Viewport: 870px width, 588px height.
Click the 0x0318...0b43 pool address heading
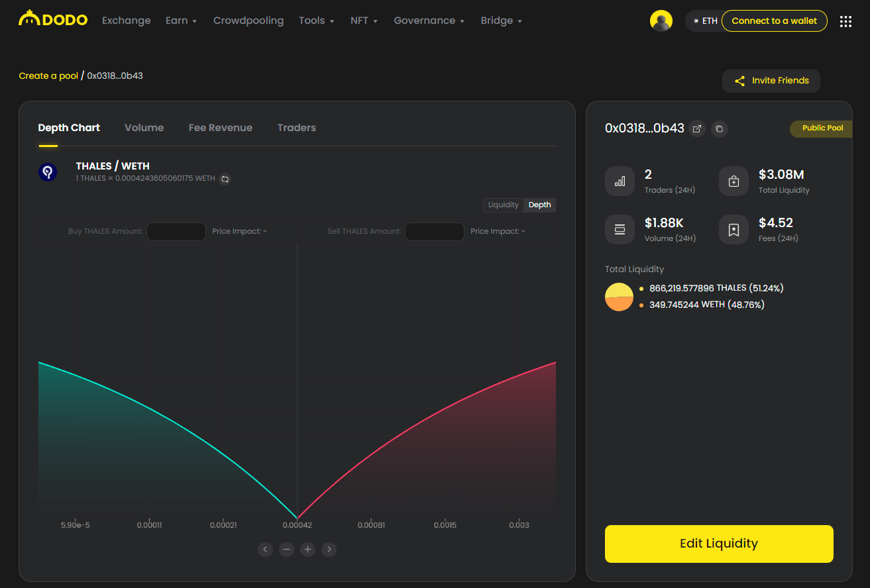pyautogui.click(x=645, y=128)
